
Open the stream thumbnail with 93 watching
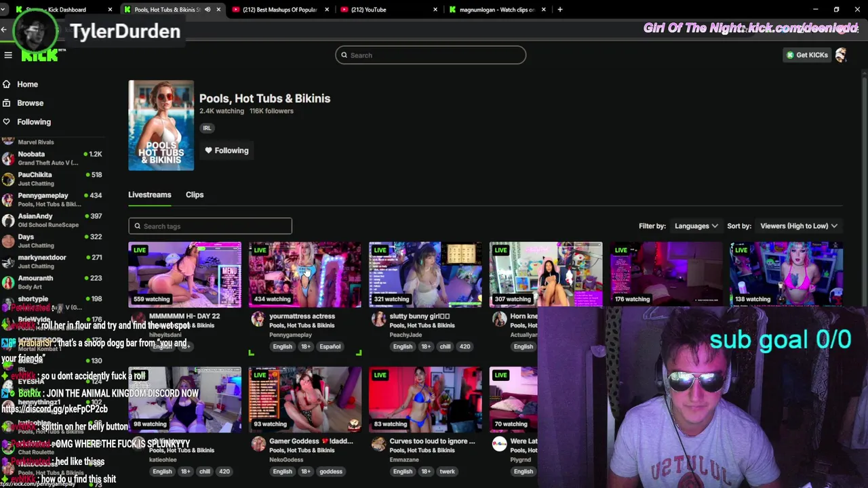click(x=305, y=399)
